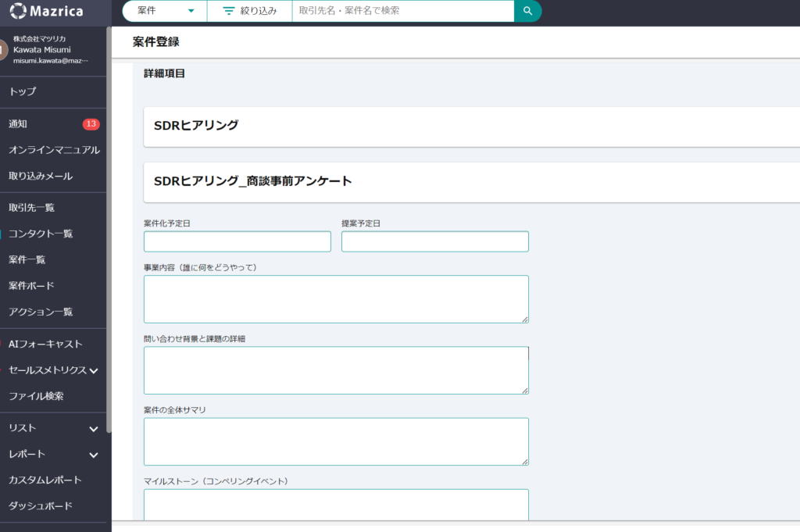Focus the 問い合わせ背景と課題の詳細 text area
The width and height of the screenshot is (800, 532).
336,370
